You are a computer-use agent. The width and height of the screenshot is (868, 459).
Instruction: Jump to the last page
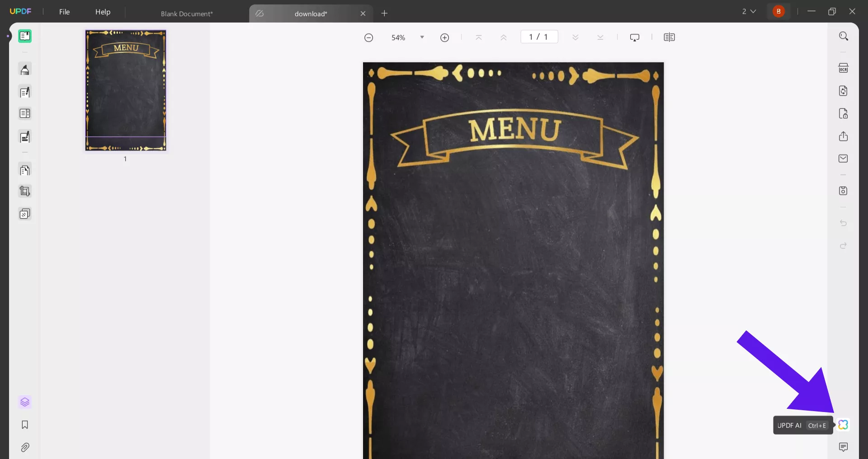600,37
